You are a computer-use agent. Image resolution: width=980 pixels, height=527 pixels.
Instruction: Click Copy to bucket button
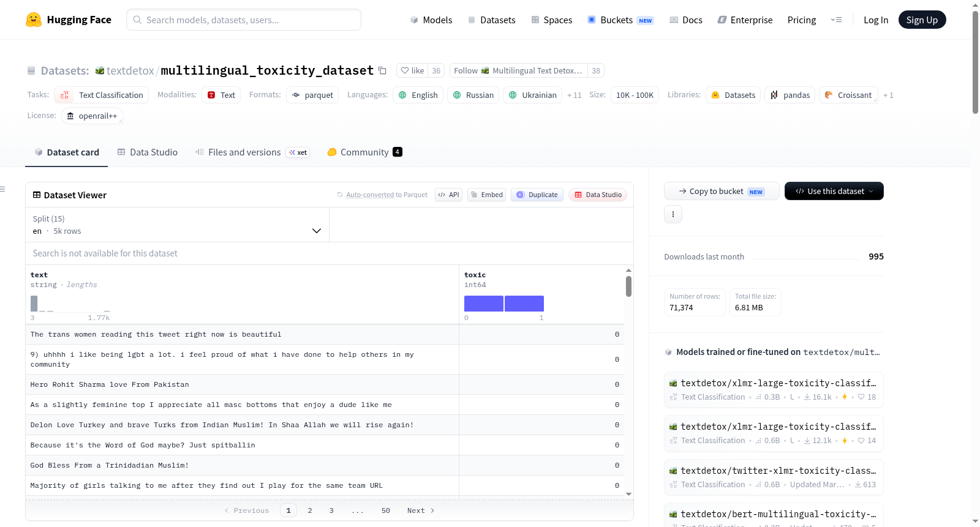coord(722,191)
